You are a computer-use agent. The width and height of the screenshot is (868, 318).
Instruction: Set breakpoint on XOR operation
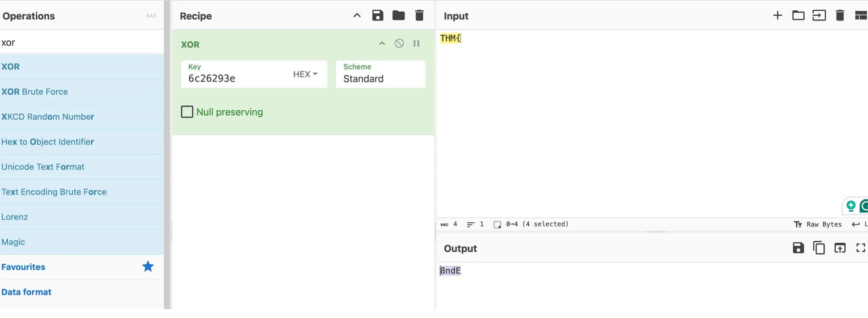pos(417,43)
